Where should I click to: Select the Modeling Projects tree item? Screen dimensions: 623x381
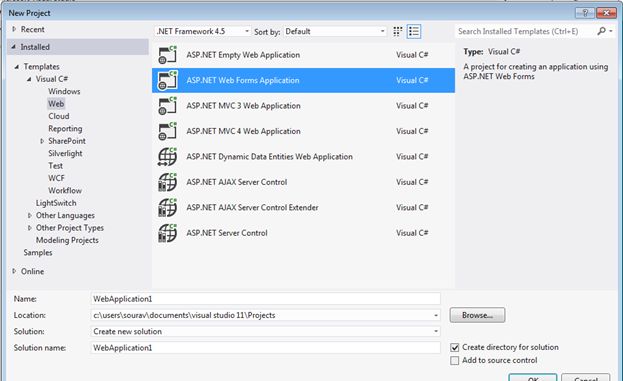67,240
